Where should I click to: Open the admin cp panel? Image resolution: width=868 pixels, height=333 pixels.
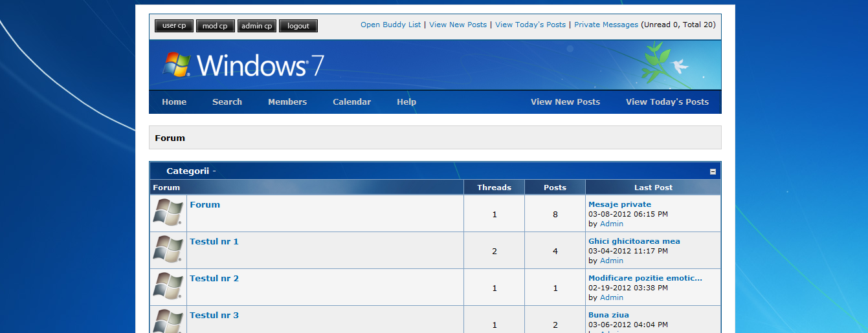point(257,26)
